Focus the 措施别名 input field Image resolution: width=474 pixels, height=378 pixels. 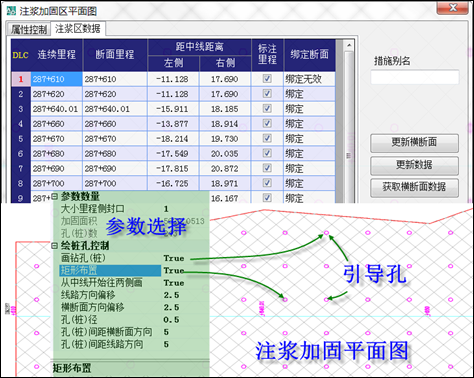(x=415, y=77)
